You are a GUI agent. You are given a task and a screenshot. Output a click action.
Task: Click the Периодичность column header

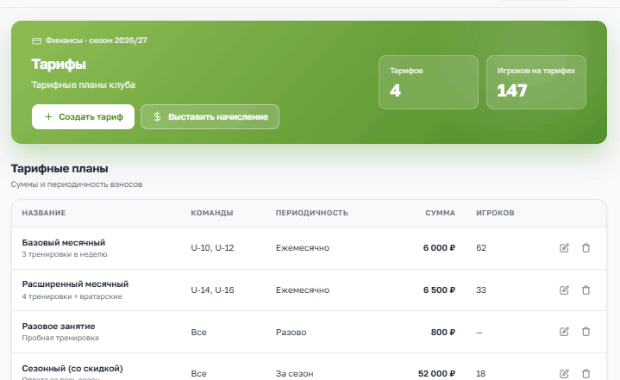click(x=312, y=213)
